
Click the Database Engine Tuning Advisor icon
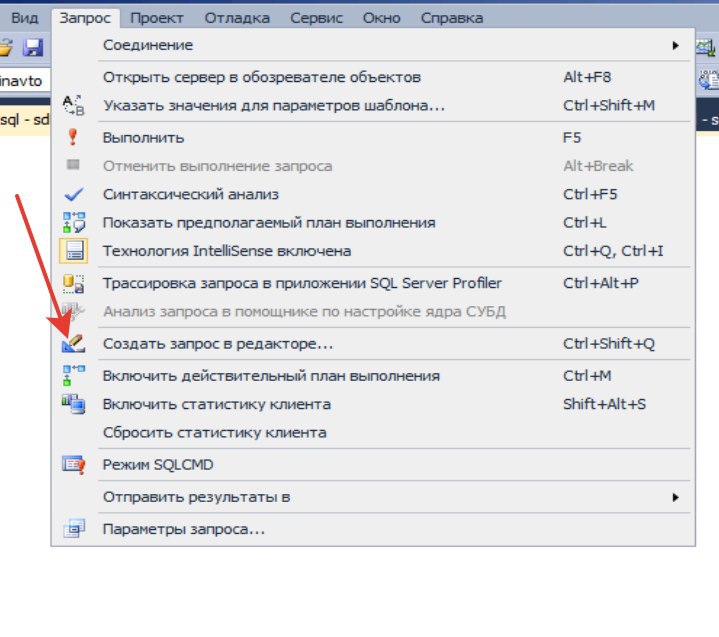point(73,311)
